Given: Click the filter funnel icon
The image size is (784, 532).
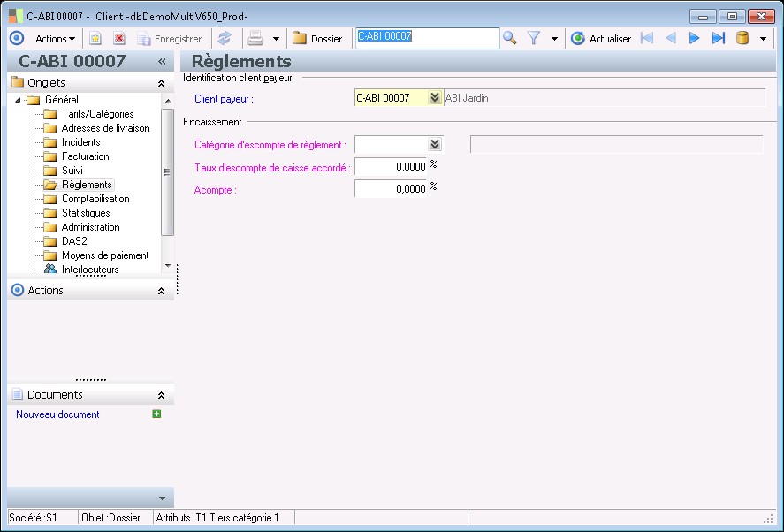Looking at the screenshot, I should pos(534,39).
